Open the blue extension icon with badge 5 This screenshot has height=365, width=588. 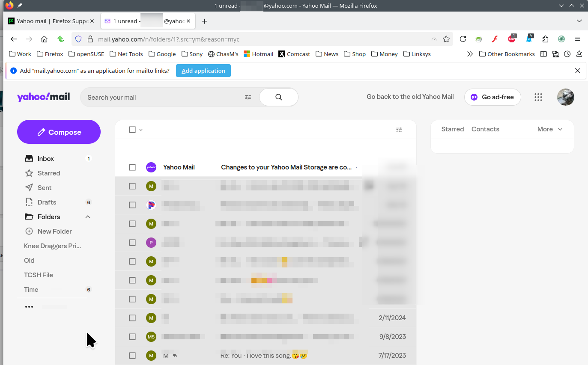[x=529, y=39]
